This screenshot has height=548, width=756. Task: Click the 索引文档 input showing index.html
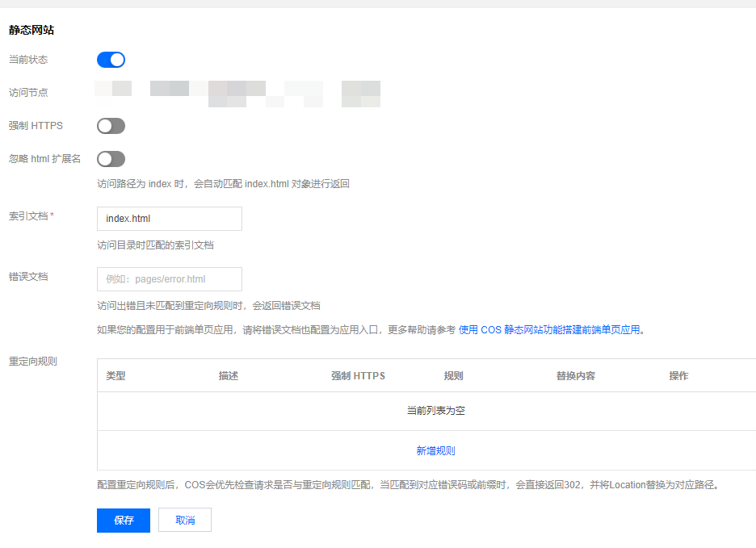pyautogui.click(x=169, y=219)
